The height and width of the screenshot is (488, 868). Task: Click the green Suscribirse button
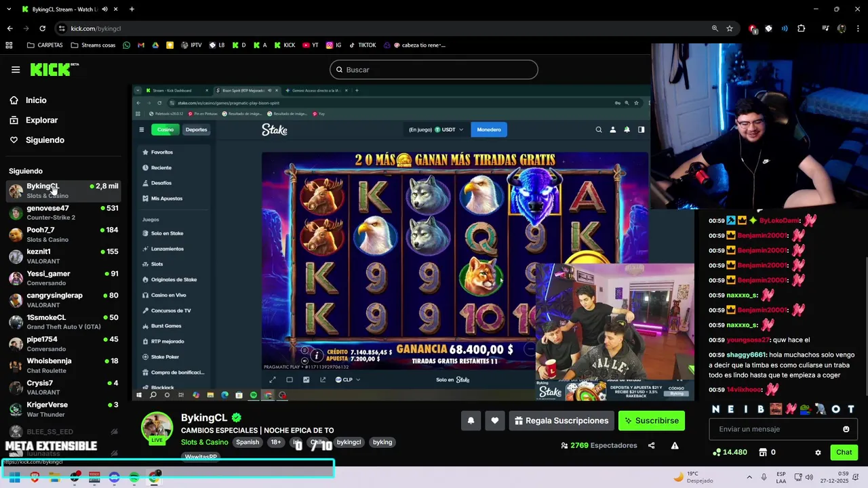[651, 421]
